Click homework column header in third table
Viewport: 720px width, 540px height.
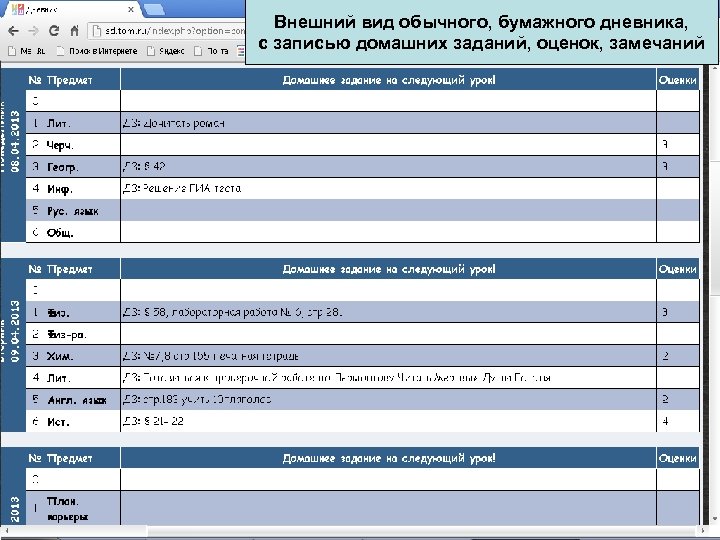point(388,458)
